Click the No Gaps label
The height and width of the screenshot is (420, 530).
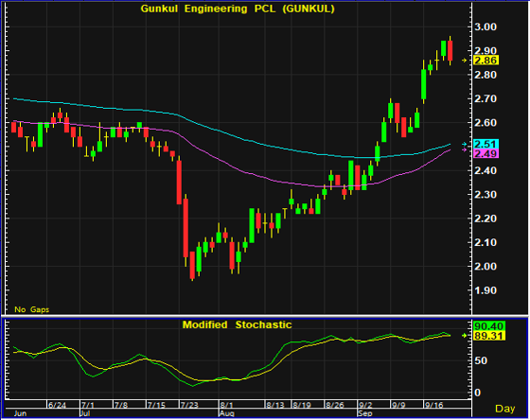click(x=32, y=309)
